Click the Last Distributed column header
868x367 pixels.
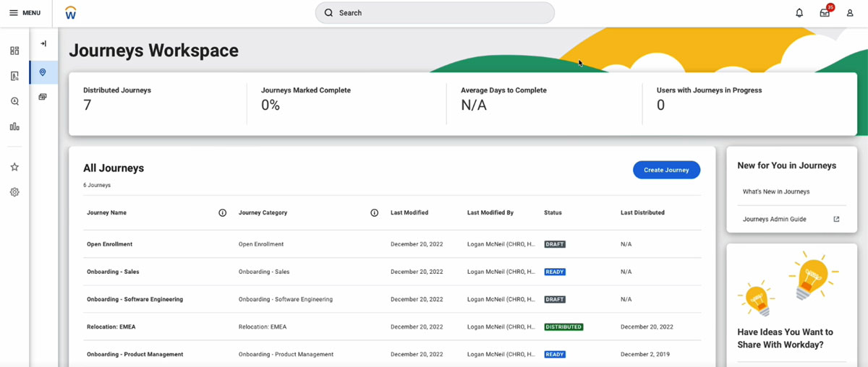point(642,213)
